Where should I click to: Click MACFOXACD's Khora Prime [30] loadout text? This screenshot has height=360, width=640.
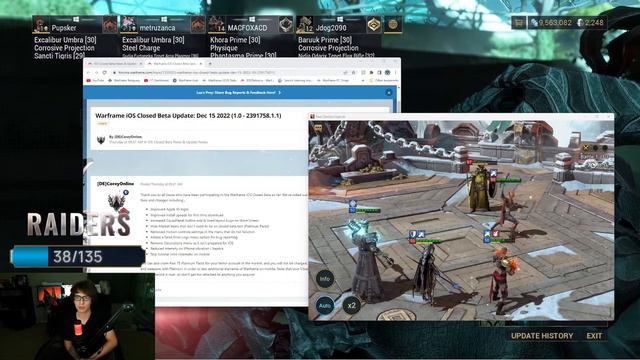tap(235, 40)
